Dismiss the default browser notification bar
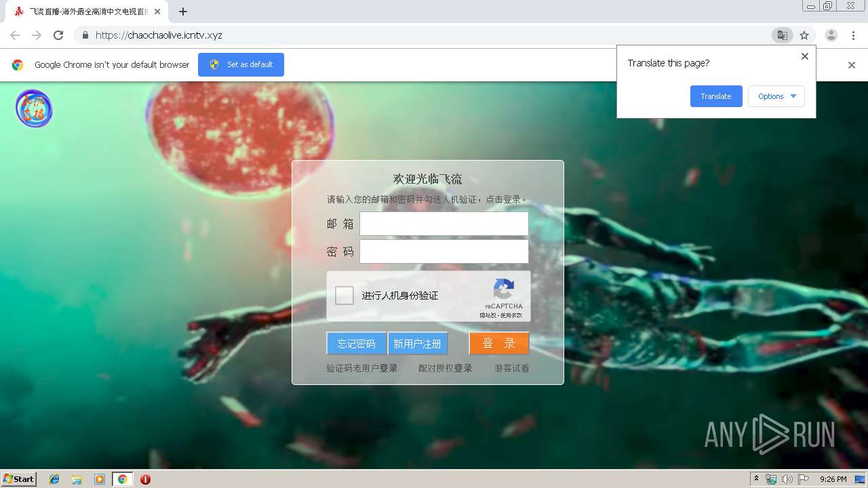This screenshot has width=868, height=488. pyautogui.click(x=852, y=65)
